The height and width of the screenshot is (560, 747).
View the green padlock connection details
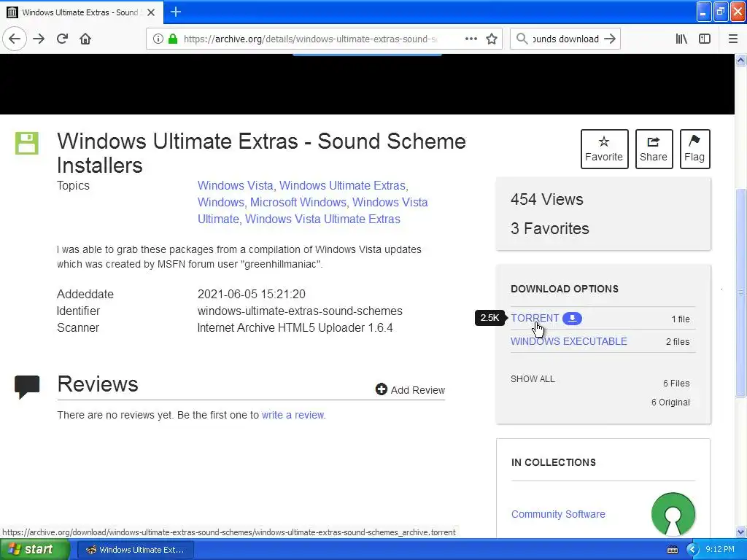[173, 39]
